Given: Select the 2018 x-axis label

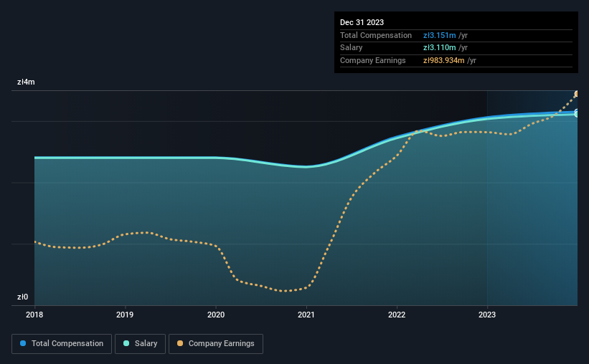Looking at the screenshot, I should coord(34,315).
